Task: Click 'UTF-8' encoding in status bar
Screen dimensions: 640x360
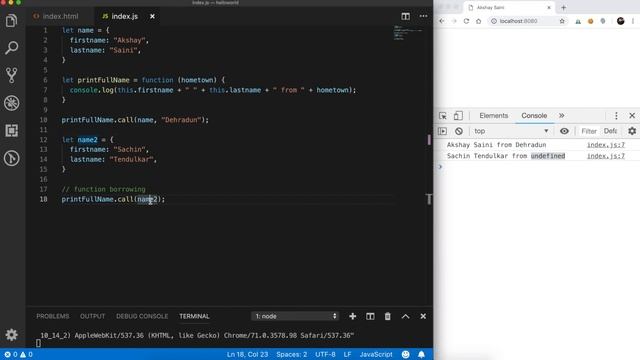Action: (x=325, y=354)
